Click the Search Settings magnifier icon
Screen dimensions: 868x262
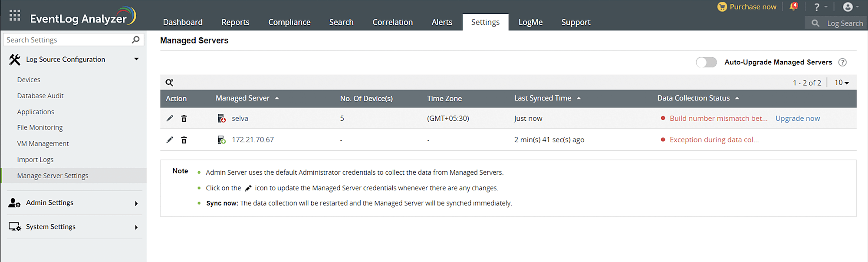click(136, 40)
